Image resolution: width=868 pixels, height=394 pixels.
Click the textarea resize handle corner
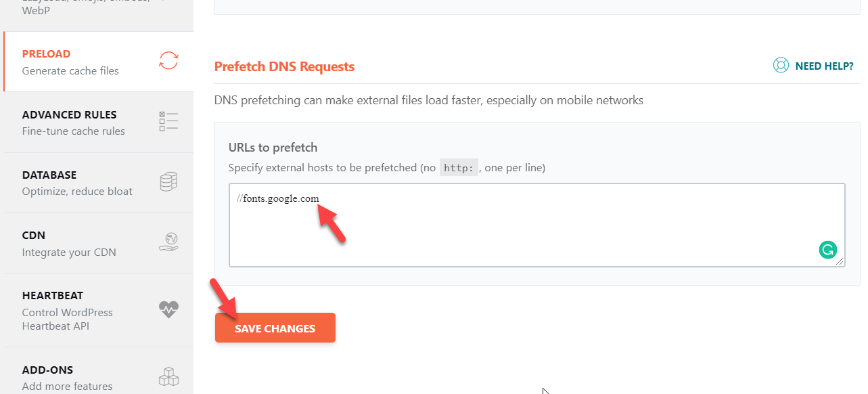(840, 261)
